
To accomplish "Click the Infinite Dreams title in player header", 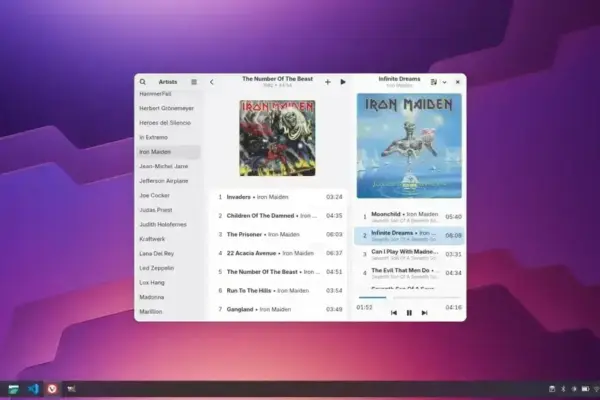I will click(x=399, y=79).
